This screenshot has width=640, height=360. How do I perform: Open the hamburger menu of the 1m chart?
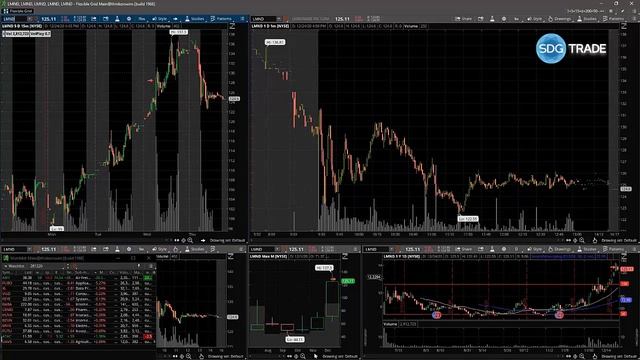[635, 19]
